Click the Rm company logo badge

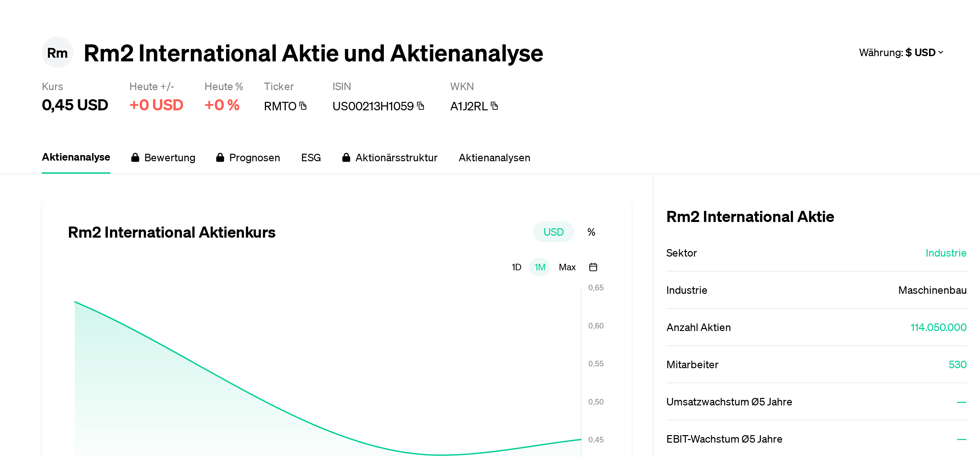click(57, 53)
